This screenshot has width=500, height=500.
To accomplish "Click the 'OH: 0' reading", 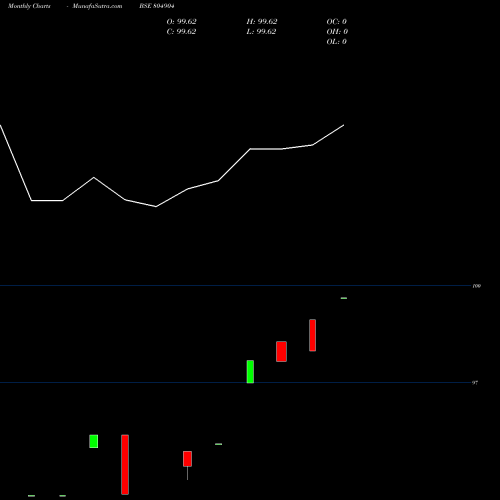I will point(337,32).
